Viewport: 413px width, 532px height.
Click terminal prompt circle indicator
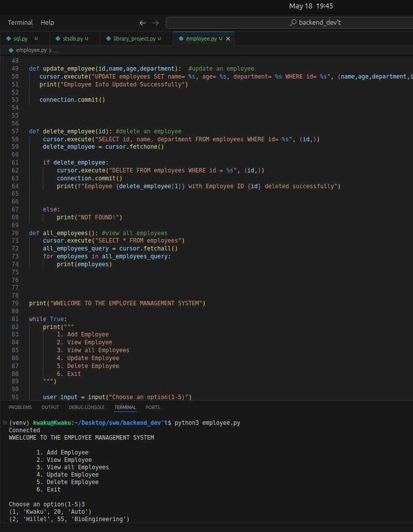tap(5, 423)
